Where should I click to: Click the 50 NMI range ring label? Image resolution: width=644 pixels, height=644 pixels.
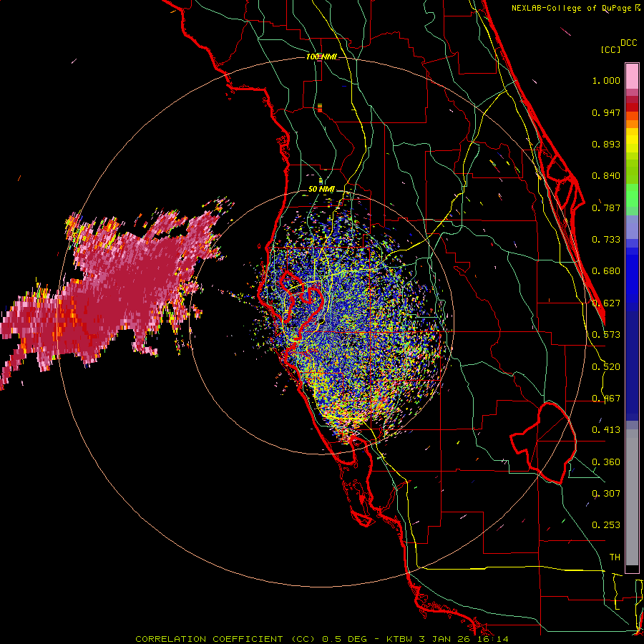tap(321, 190)
